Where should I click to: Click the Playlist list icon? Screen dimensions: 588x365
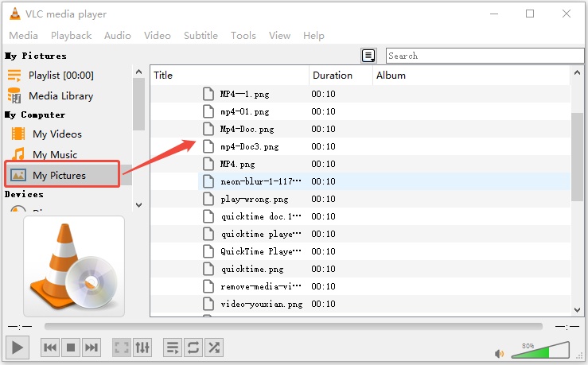(x=14, y=76)
